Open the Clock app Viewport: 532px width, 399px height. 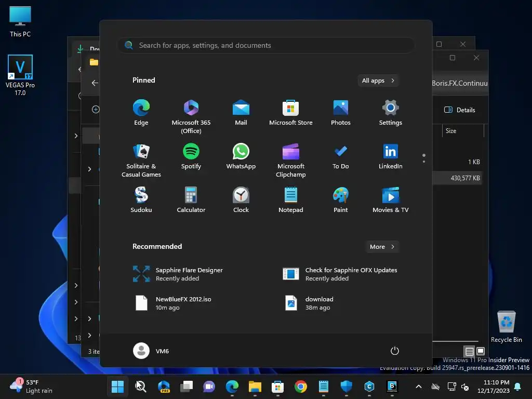coord(241,200)
